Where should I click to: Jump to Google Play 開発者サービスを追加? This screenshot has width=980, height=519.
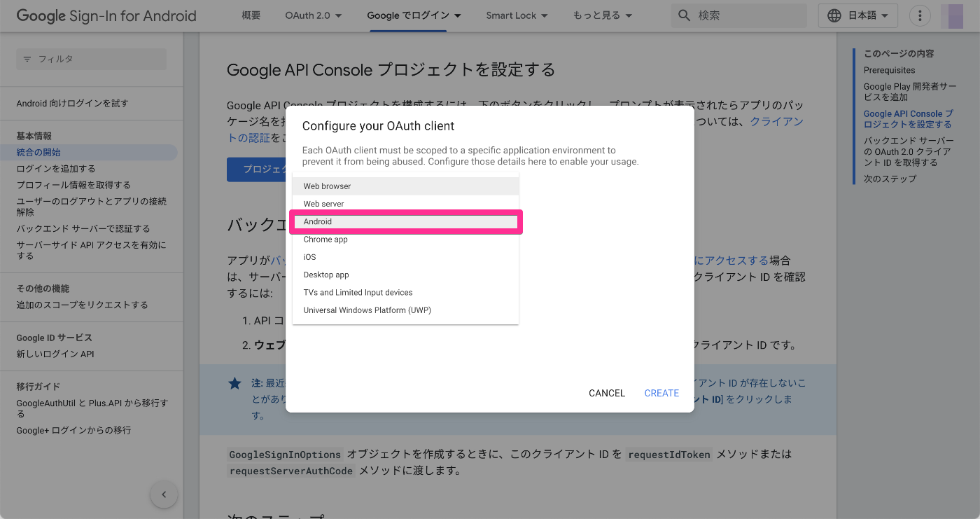pos(910,92)
